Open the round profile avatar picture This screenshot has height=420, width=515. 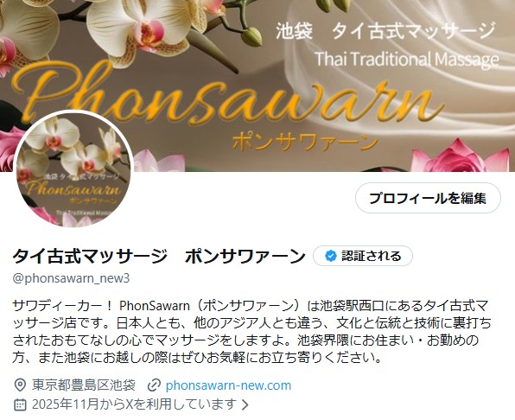click(73, 169)
